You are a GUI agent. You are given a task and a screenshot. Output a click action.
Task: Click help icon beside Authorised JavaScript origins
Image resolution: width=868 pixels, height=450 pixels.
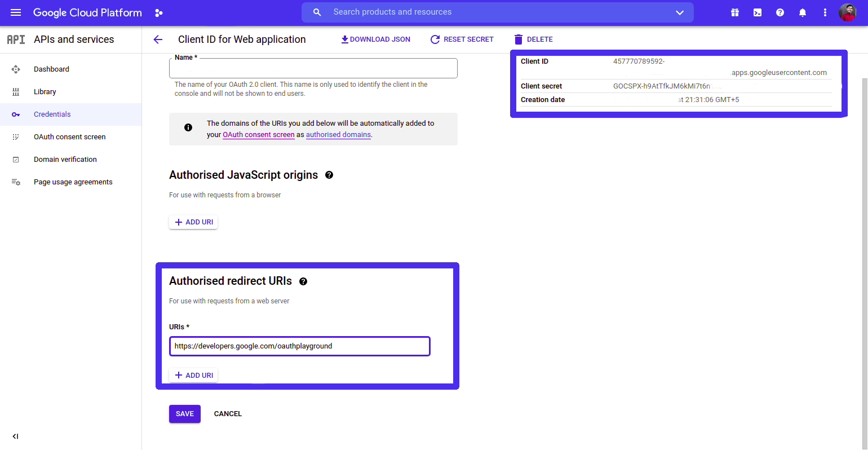click(329, 175)
